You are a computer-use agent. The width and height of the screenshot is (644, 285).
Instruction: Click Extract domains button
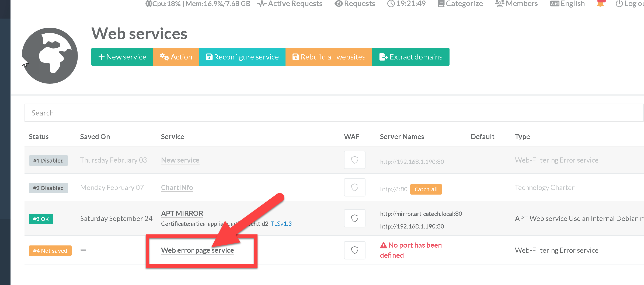pyautogui.click(x=410, y=57)
